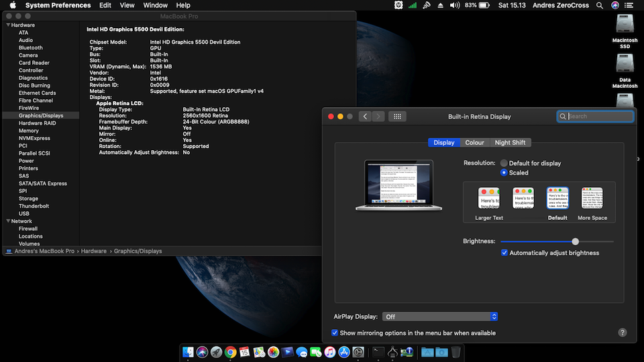Select the Default for display radio button
Viewport: 644px width, 362px height.
click(x=504, y=163)
